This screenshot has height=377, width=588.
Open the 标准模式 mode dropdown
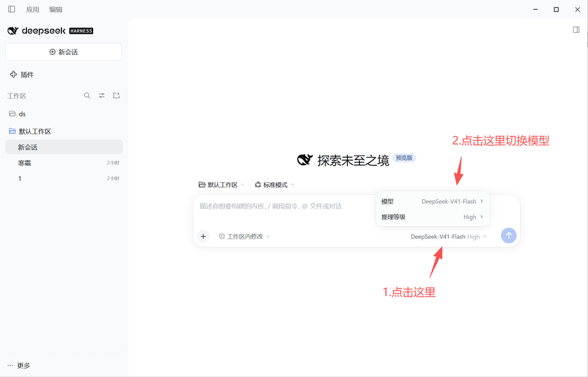click(274, 185)
